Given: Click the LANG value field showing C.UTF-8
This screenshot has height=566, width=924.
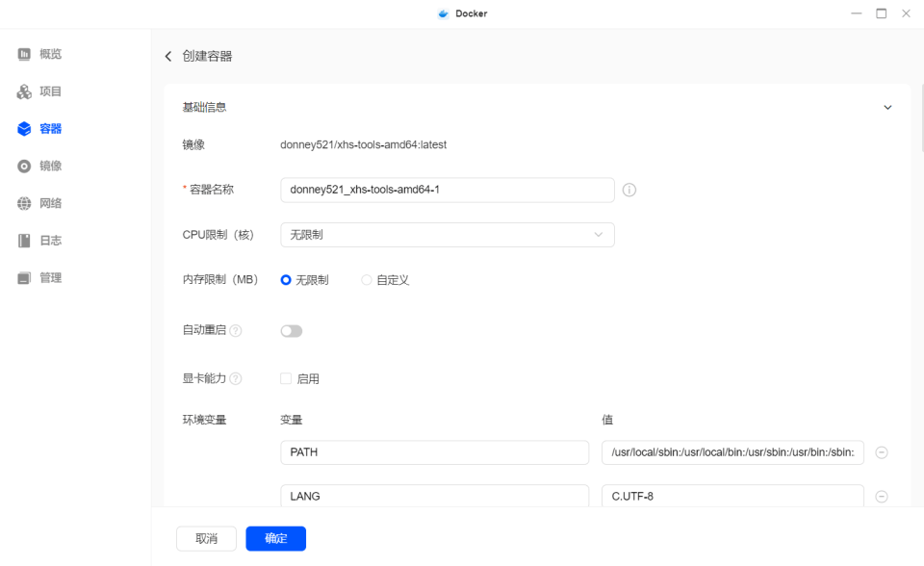Looking at the screenshot, I should point(733,496).
